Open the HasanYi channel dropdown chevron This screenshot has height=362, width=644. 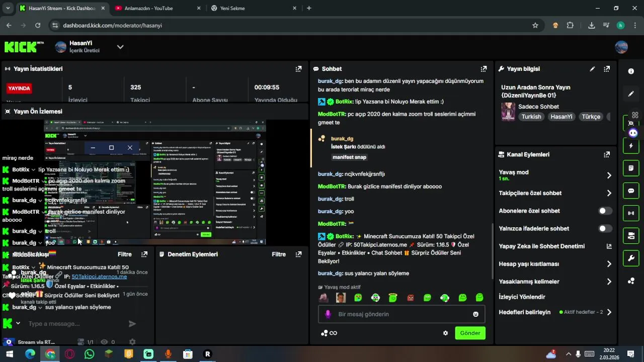tap(120, 47)
